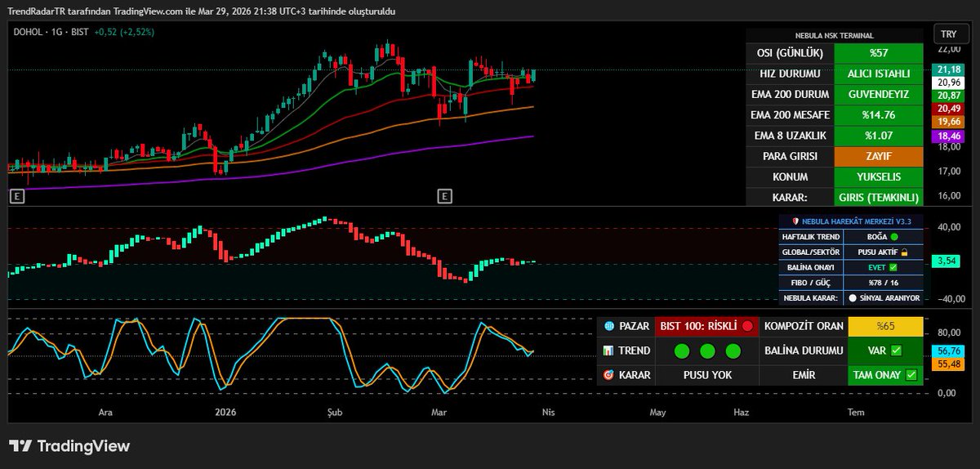
Task: Click the HAFTALIK TREND label
Action: click(x=810, y=236)
